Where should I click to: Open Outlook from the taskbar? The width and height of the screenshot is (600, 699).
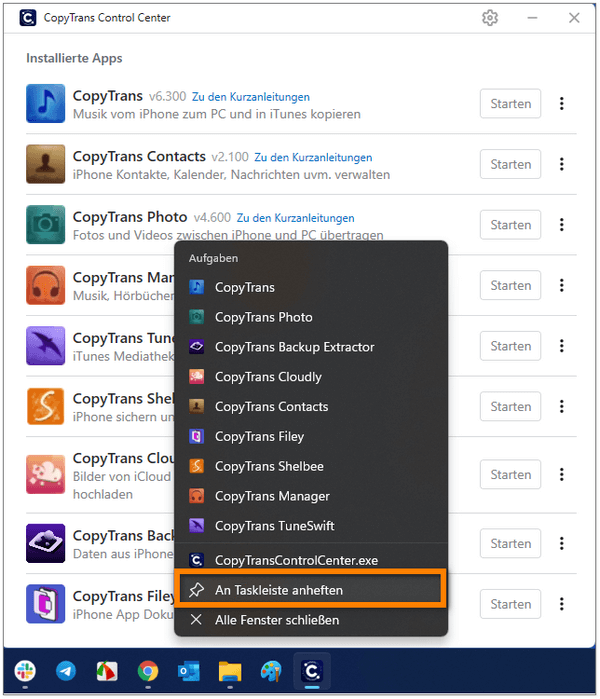tap(189, 671)
